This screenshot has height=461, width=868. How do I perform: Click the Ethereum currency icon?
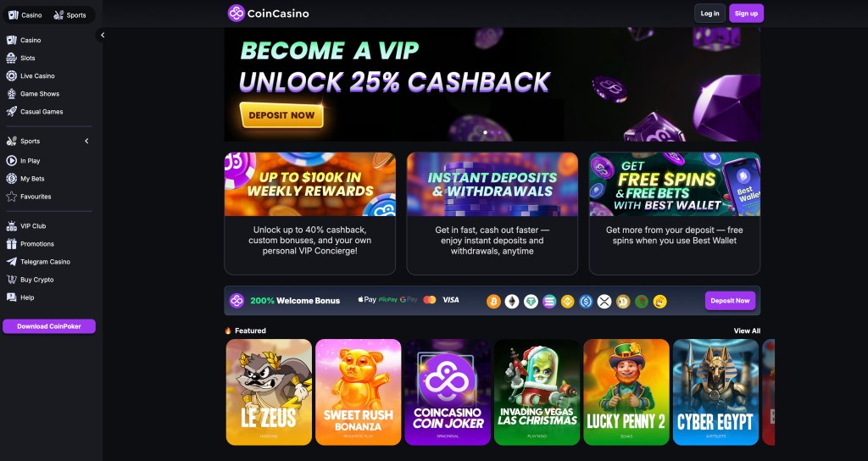pyautogui.click(x=512, y=301)
